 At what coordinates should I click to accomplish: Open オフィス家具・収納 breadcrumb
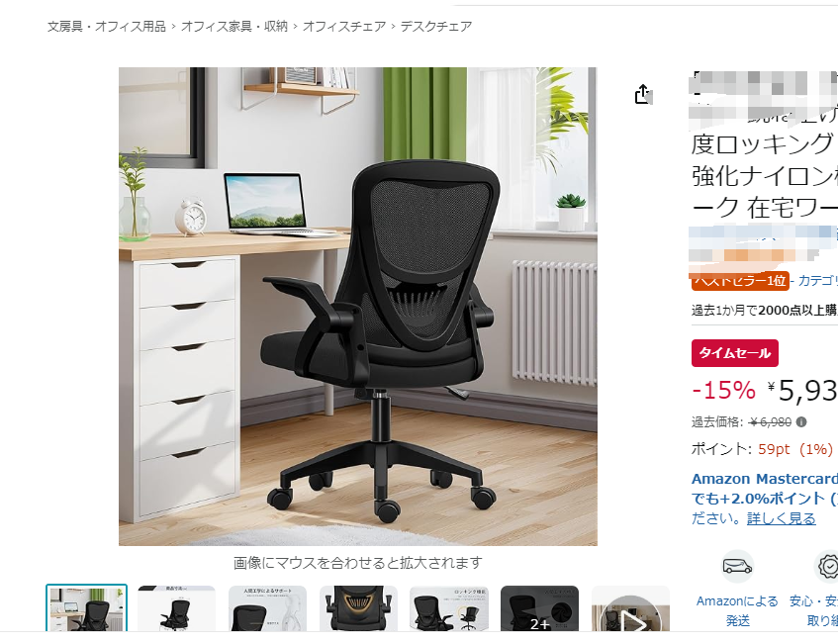coord(234,26)
